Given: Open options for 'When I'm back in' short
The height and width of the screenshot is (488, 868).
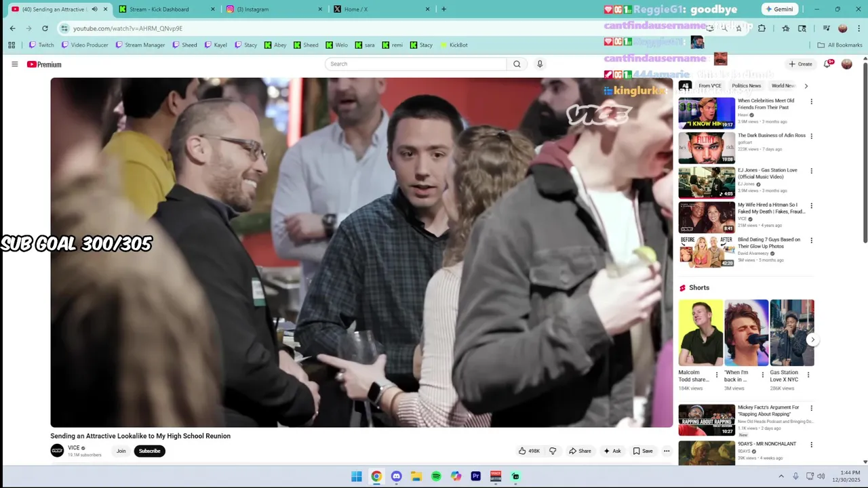Looking at the screenshot, I should (762, 375).
